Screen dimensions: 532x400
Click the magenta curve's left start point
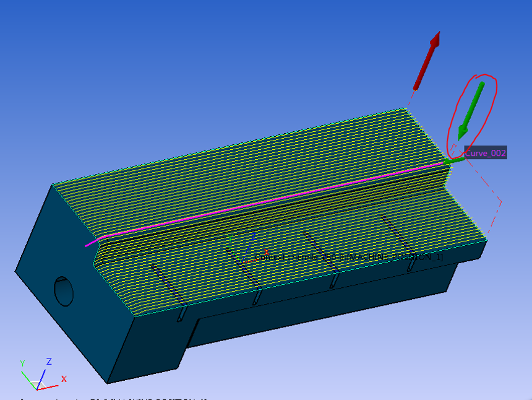87,245
